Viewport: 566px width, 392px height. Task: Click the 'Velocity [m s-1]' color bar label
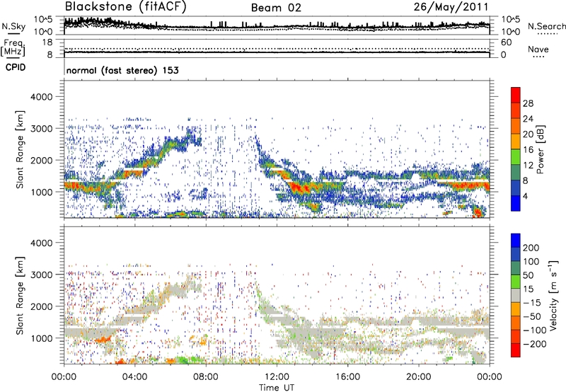(x=553, y=295)
